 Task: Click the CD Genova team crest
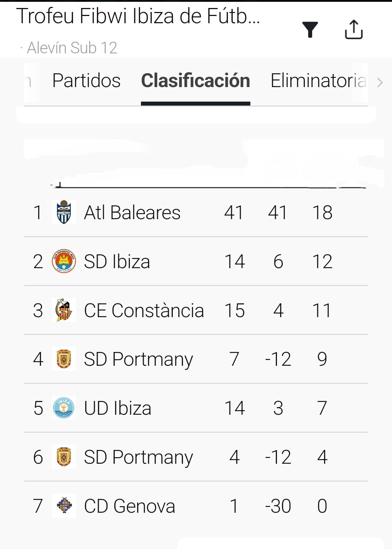click(x=64, y=505)
